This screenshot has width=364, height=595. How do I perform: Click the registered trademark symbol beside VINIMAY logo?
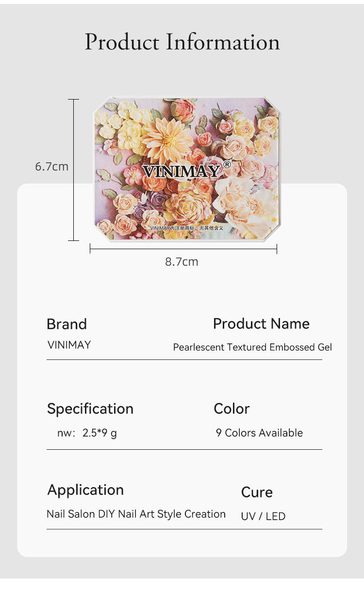[227, 165]
